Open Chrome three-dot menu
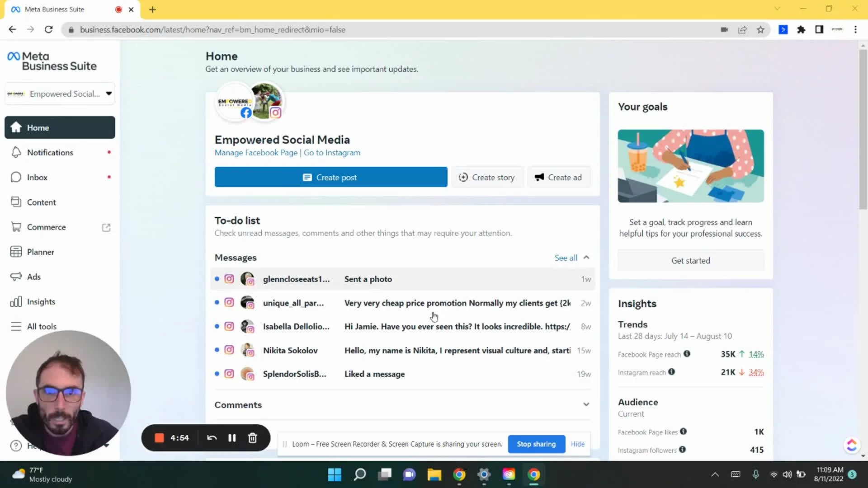This screenshot has width=868, height=488. (855, 29)
